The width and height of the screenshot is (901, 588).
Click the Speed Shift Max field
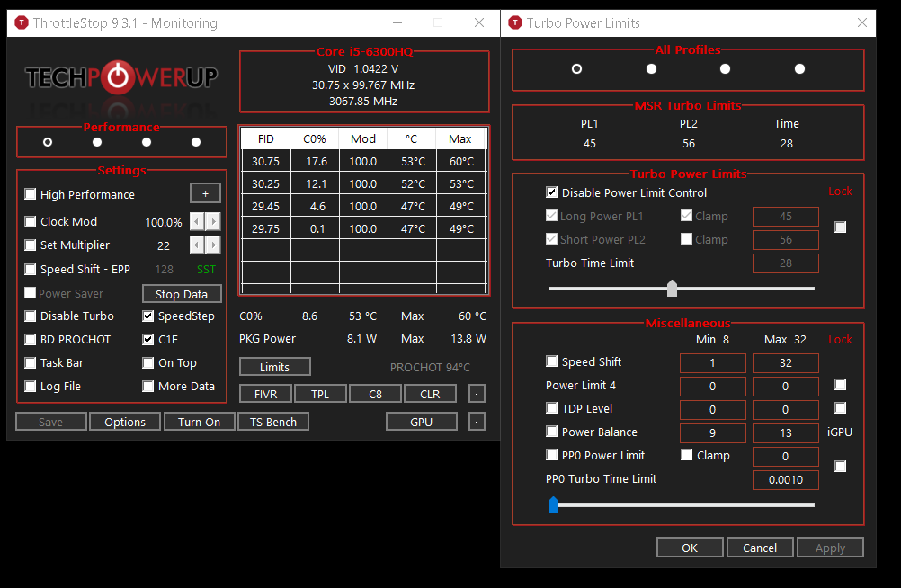pyautogui.click(x=786, y=362)
